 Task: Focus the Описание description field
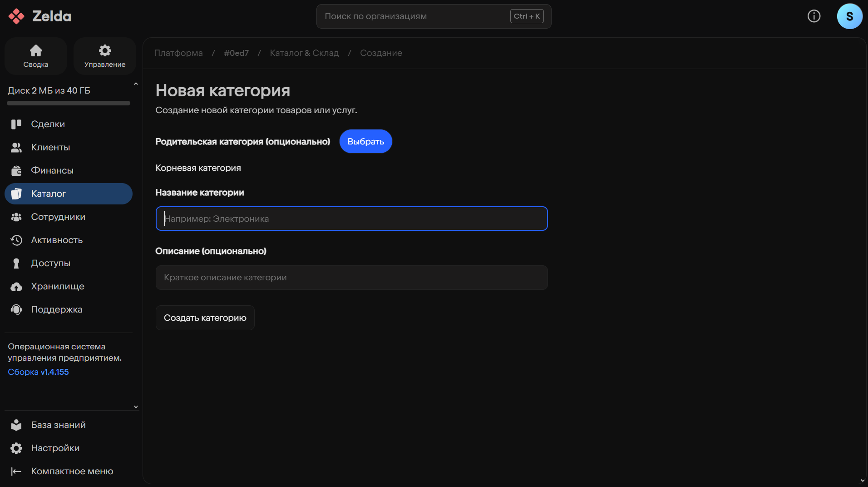click(x=351, y=277)
